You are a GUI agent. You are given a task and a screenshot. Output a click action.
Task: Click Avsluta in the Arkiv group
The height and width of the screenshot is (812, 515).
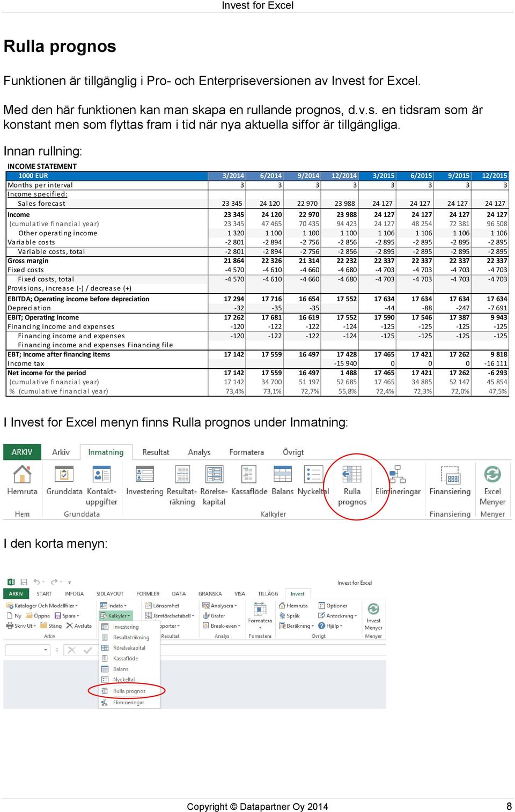click(79, 626)
